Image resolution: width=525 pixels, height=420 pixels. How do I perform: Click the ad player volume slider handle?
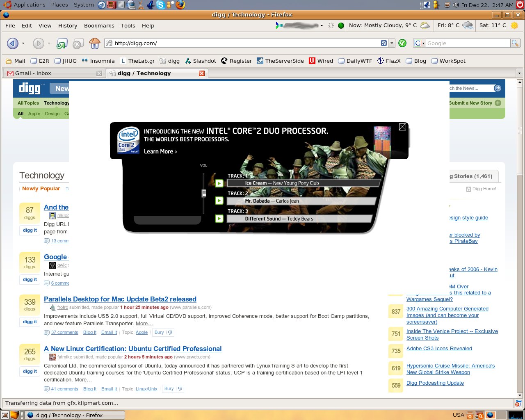204,193
